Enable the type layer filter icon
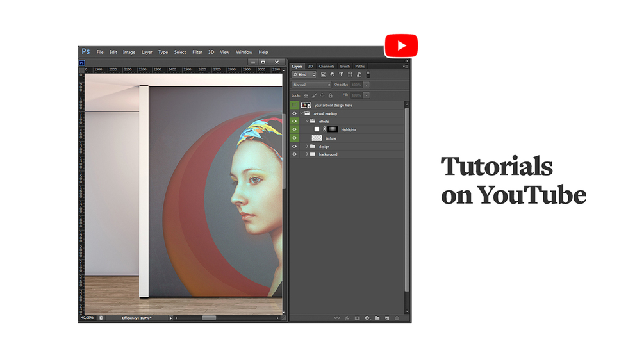Screen dimensions: 644x362 (341, 74)
